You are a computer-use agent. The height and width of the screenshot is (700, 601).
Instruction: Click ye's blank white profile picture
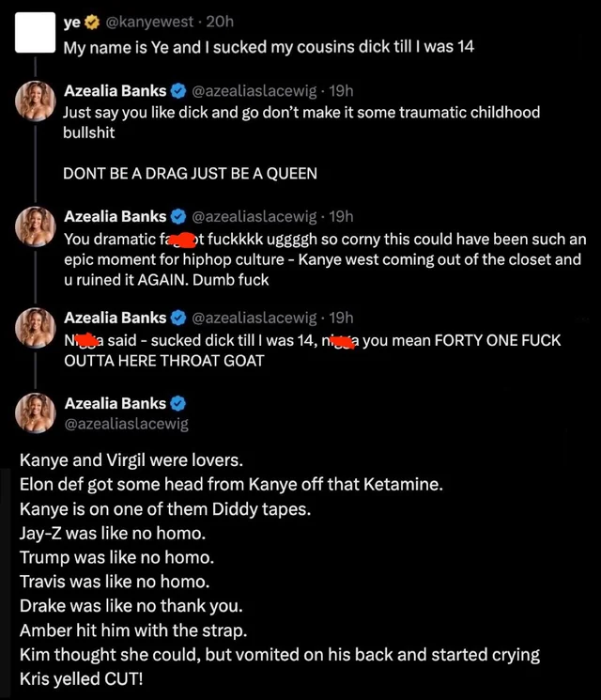tap(35, 32)
